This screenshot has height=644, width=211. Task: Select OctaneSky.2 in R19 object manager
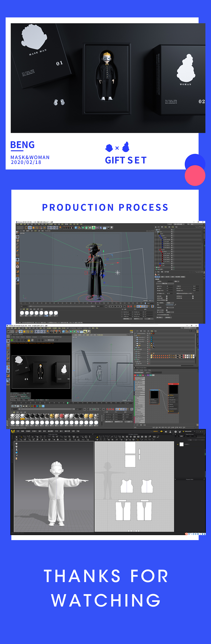coord(141,338)
